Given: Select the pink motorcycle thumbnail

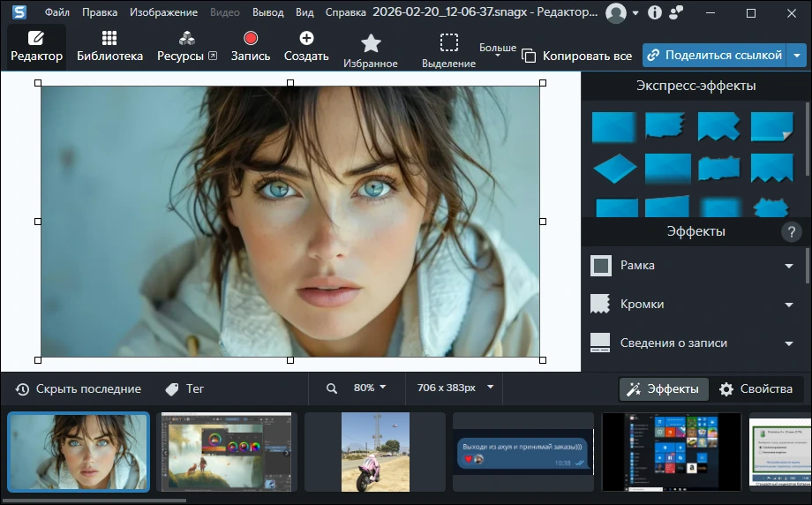Looking at the screenshot, I should (x=375, y=452).
